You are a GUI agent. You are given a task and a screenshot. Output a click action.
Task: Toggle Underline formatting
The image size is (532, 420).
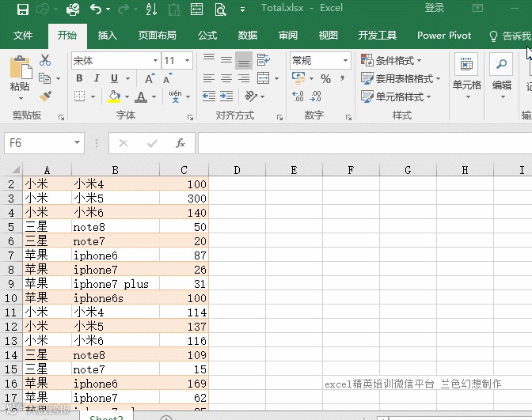point(114,78)
